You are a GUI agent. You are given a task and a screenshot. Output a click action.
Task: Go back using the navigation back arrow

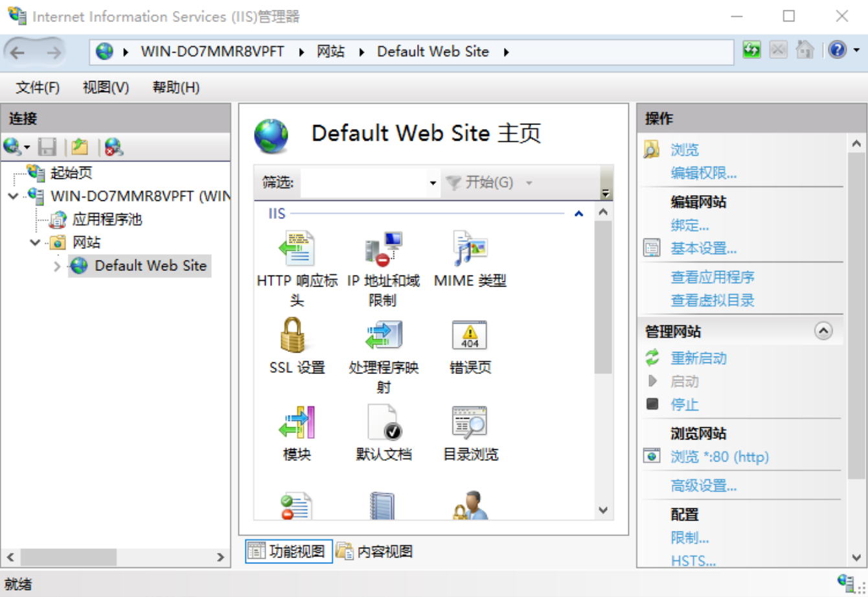(x=18, y=53)
